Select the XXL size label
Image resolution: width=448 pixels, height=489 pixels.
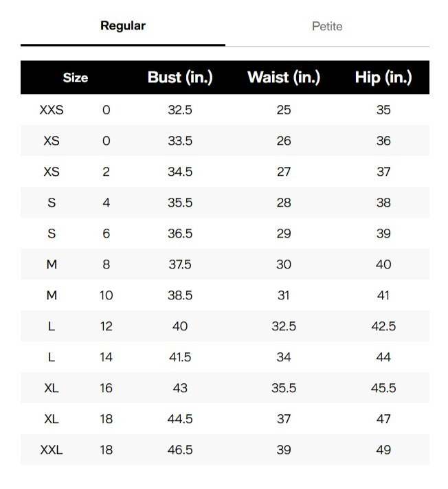[52, 450]
